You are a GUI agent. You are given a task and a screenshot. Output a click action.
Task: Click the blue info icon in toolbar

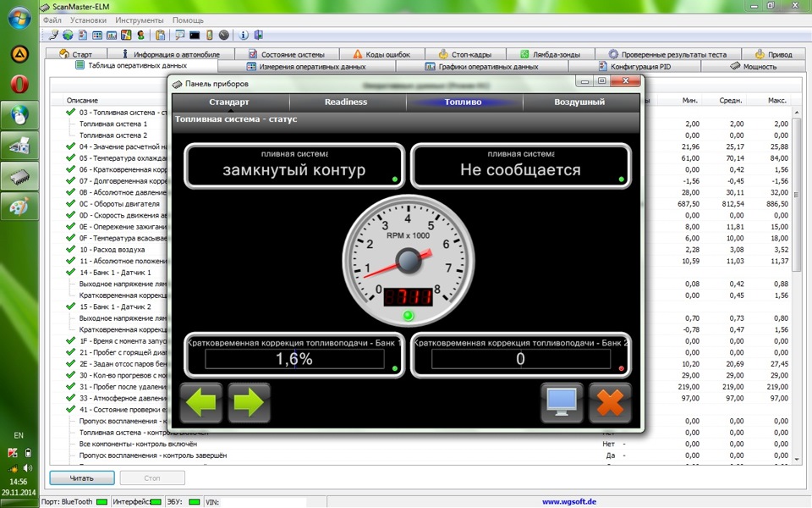click(244, 35)
